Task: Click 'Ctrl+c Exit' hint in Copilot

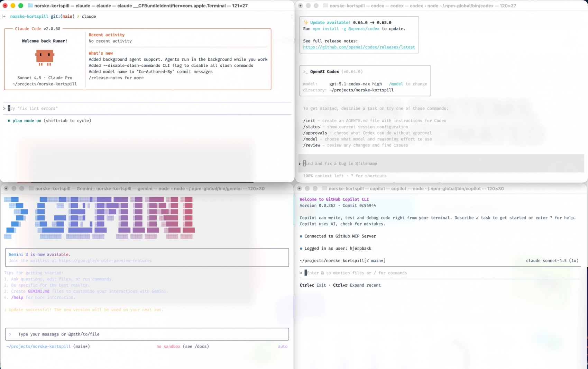Action: click(313, 285)
